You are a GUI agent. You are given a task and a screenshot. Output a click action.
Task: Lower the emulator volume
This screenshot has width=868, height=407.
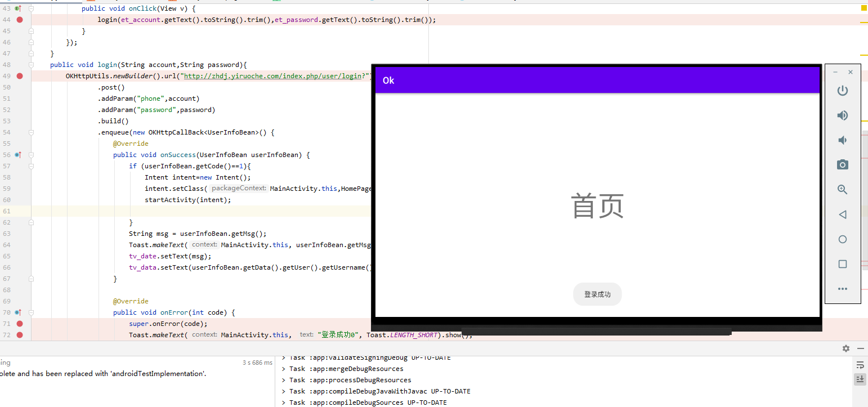click(x=843, y=140)
